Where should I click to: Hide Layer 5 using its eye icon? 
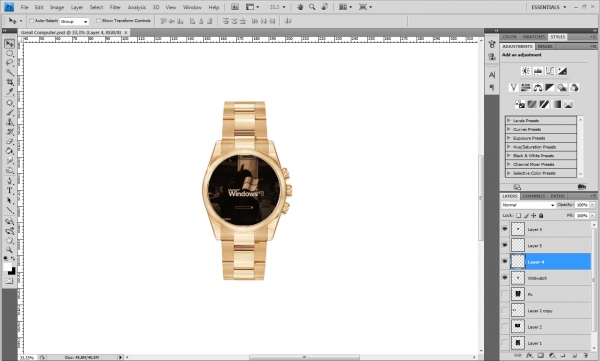pos(505,245)
